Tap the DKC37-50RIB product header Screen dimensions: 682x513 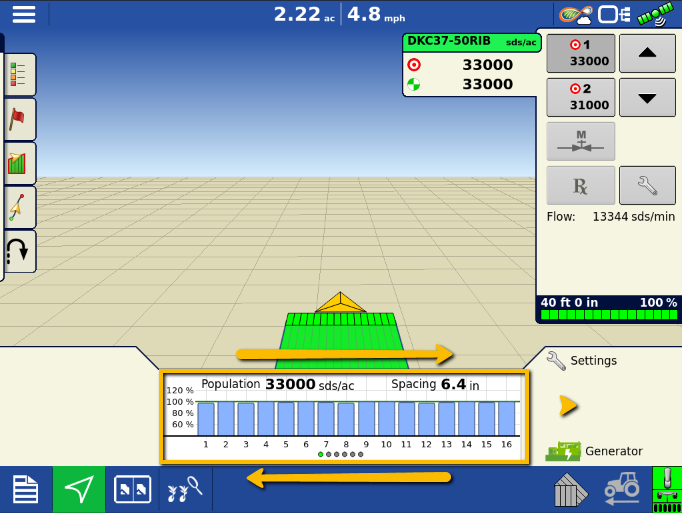coord(472,42)
